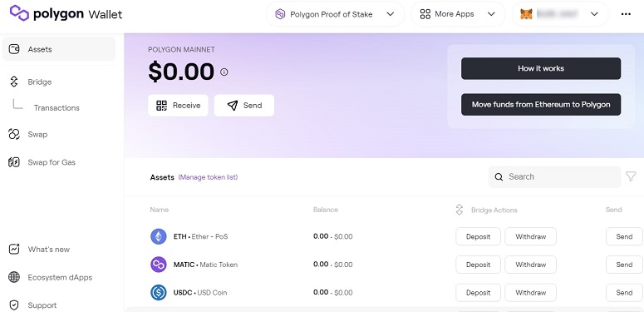Viewport: 644px width, 312px height.
Task: Click the Receive button
Action: (x=179, y=106)
